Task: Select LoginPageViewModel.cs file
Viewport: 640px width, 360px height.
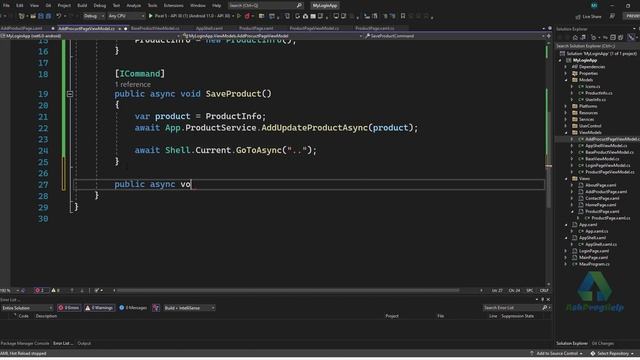Action: point(608,165)
